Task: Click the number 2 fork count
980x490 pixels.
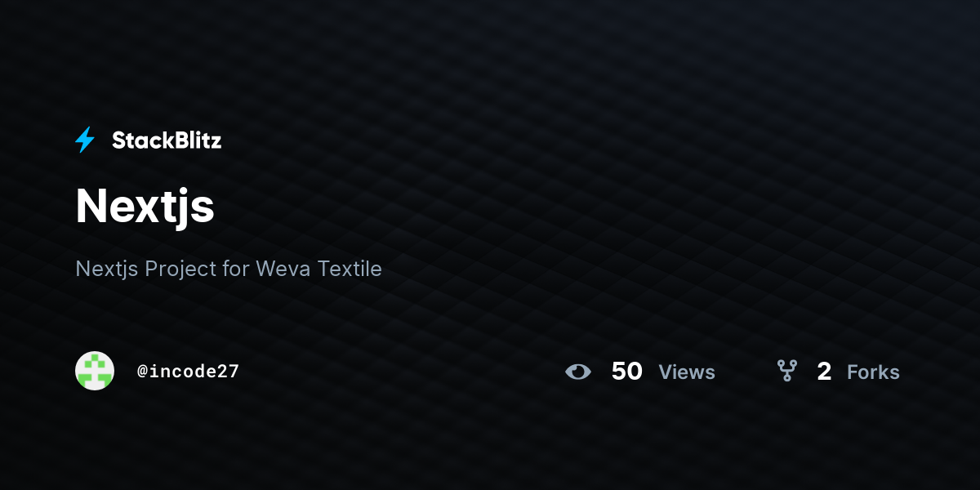Action: (824, 372)
